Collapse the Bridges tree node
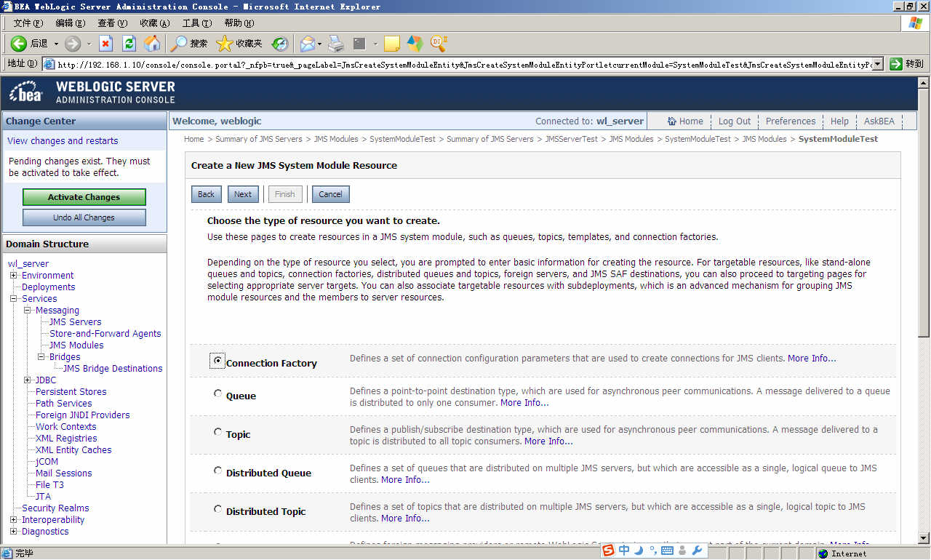 click(x=41, y=357)
